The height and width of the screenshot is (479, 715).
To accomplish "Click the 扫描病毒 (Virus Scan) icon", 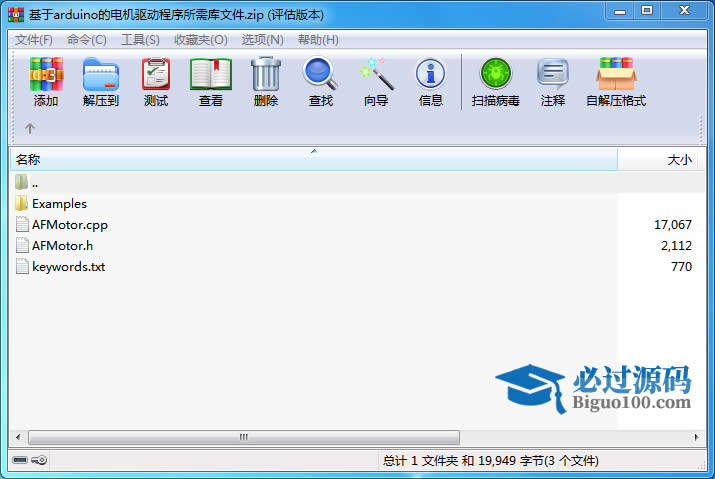I will (496, 74).
